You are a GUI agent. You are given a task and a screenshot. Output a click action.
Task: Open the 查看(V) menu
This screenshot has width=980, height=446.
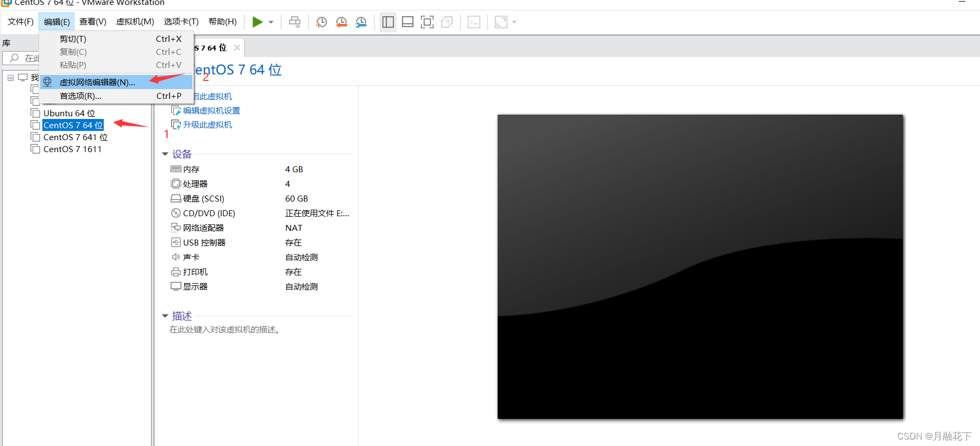tap(93, 22)
